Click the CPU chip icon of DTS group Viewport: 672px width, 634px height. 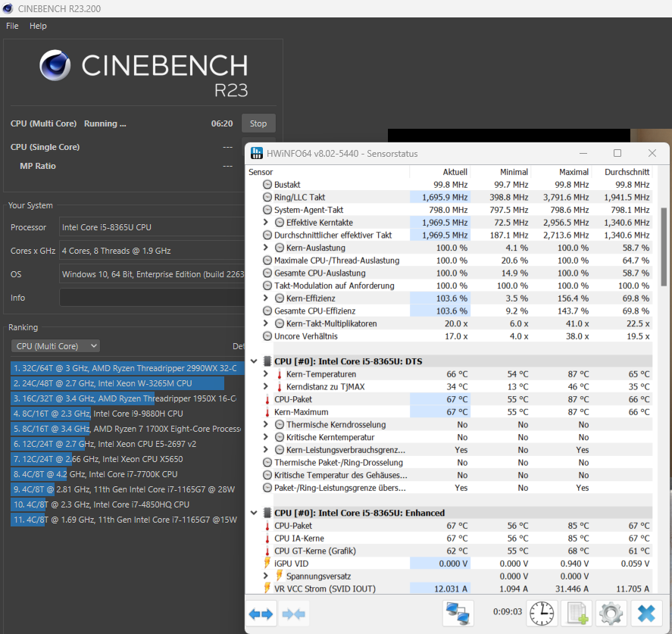tap(267, 361)
